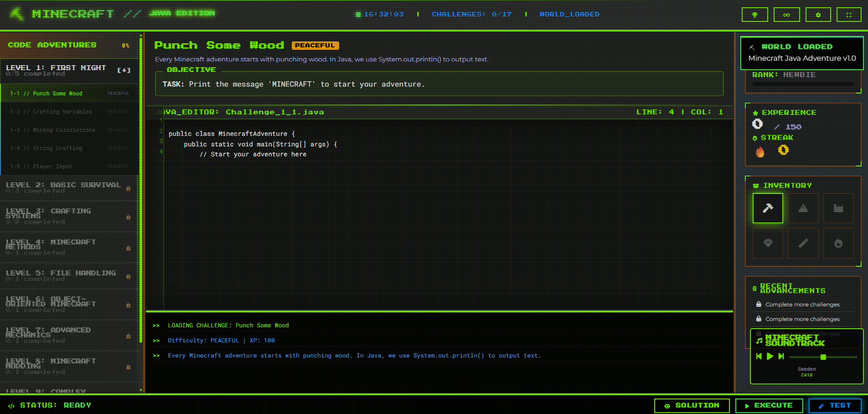Click the infinity mode icon button
This screenshot has height=414, width=868.
click(x=786, y=15)
